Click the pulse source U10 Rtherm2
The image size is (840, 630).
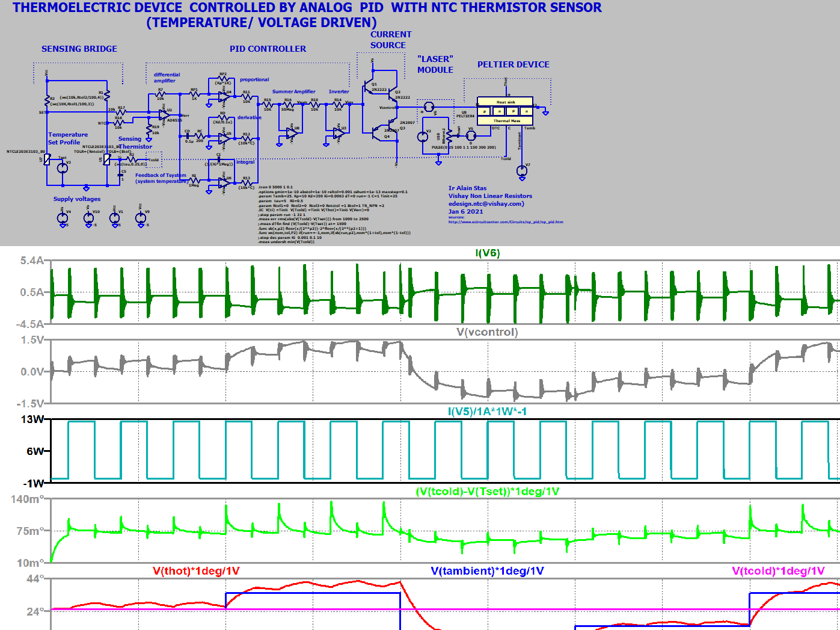449,135
